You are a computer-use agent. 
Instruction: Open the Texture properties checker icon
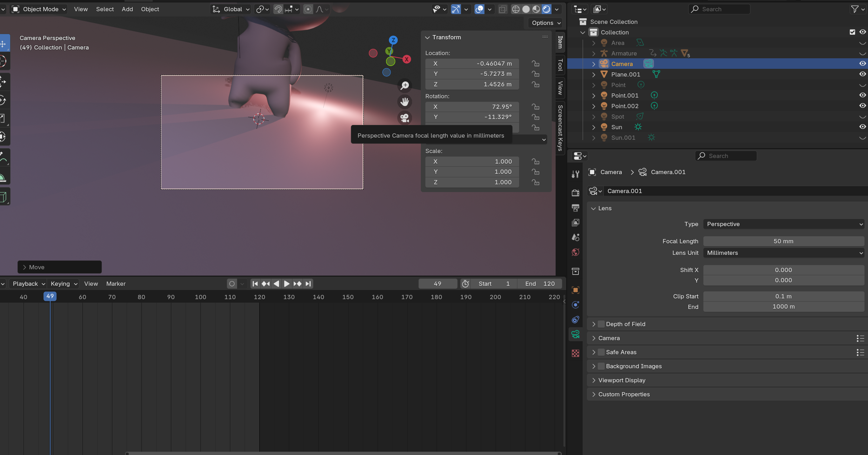[575, 353]
